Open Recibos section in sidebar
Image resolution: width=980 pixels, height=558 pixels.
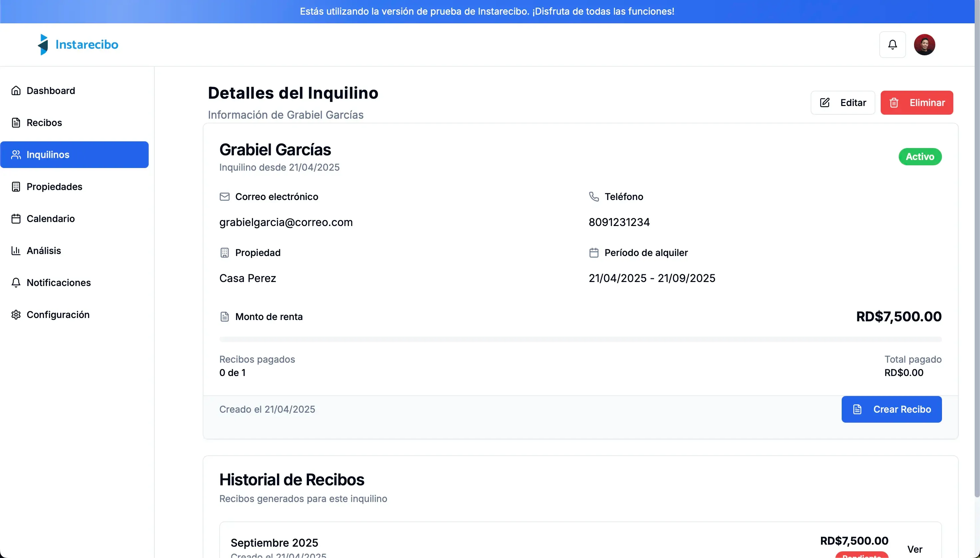point(74,123)
